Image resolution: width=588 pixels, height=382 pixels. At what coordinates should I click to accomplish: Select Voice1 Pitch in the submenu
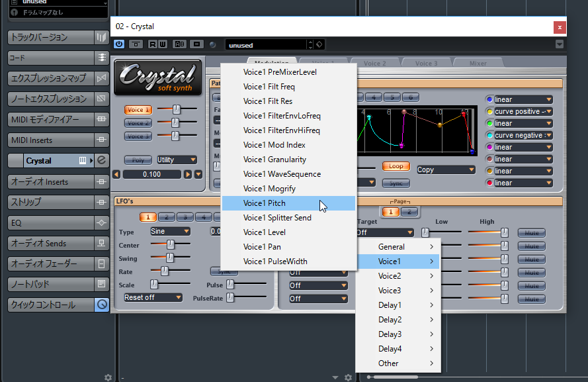(x=289, y=203)
